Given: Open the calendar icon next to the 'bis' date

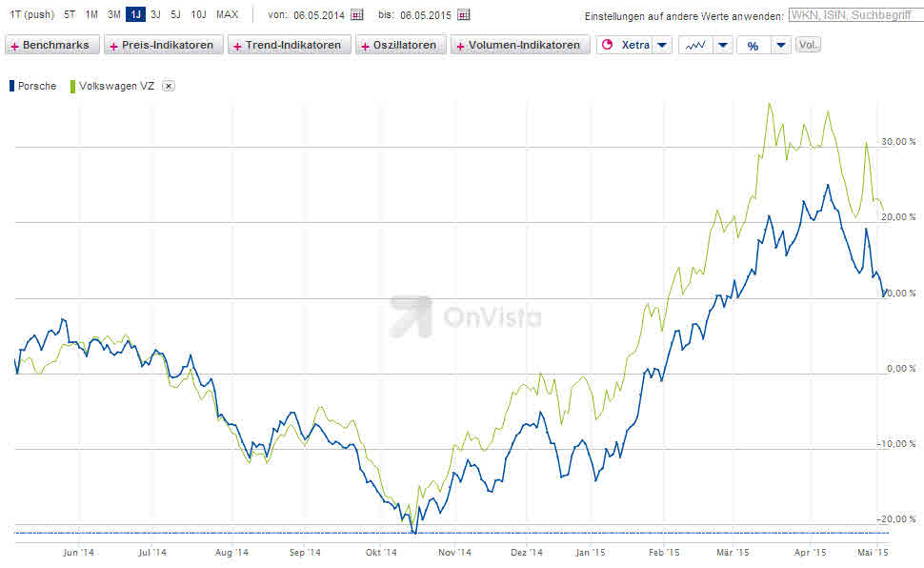Looking at the screenshot, I should point(462,15).
